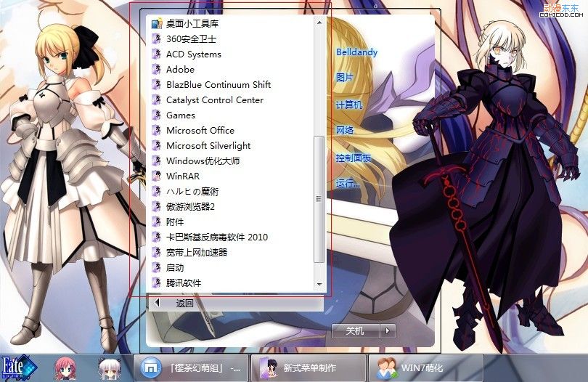
Task: Click the white-haired character taskbar icon
Action: pos(110,368)
